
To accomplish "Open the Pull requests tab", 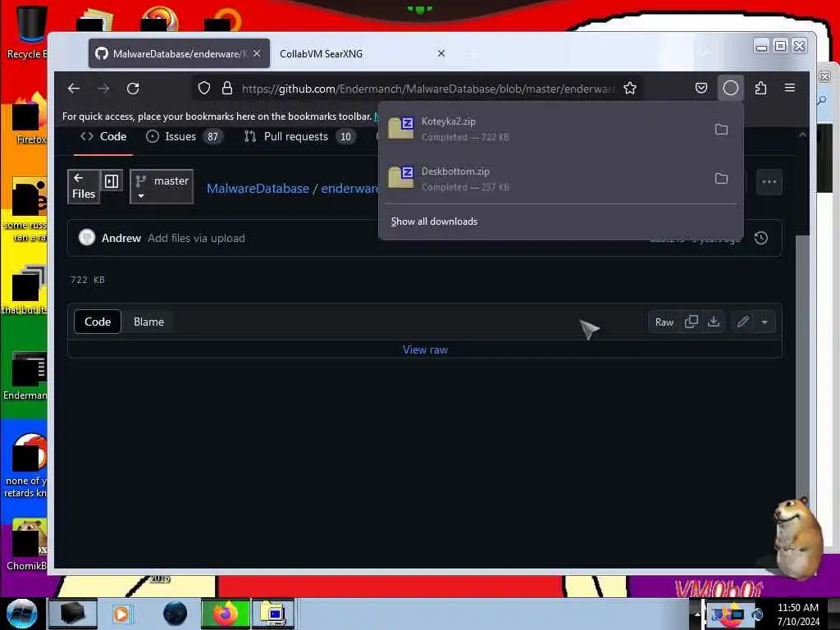I will (x=300, y=137).
